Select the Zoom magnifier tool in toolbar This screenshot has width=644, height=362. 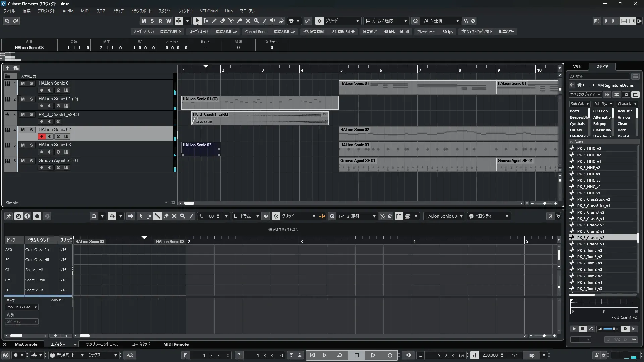tap(256, 21)
